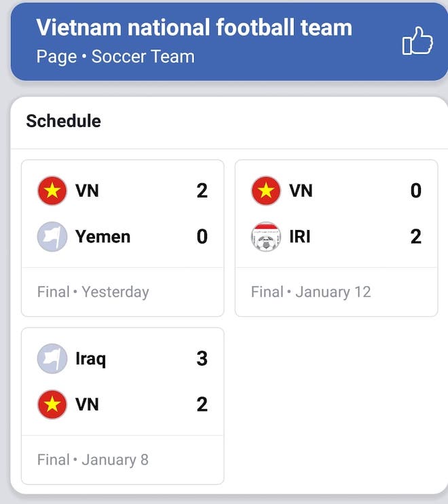Click Yemen's score of 0
The height and width of the screenshot is (504, 448).
(x=202, y=237)
